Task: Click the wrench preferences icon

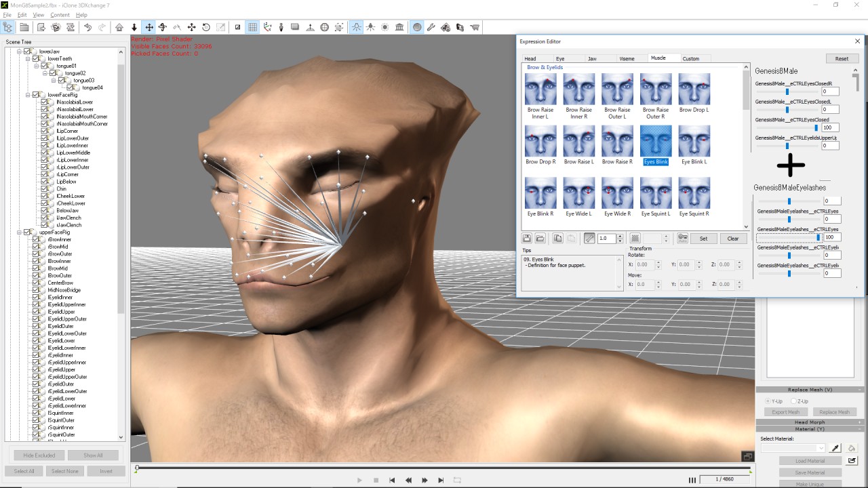Action: pyautogui.click(x=431, y=27)
